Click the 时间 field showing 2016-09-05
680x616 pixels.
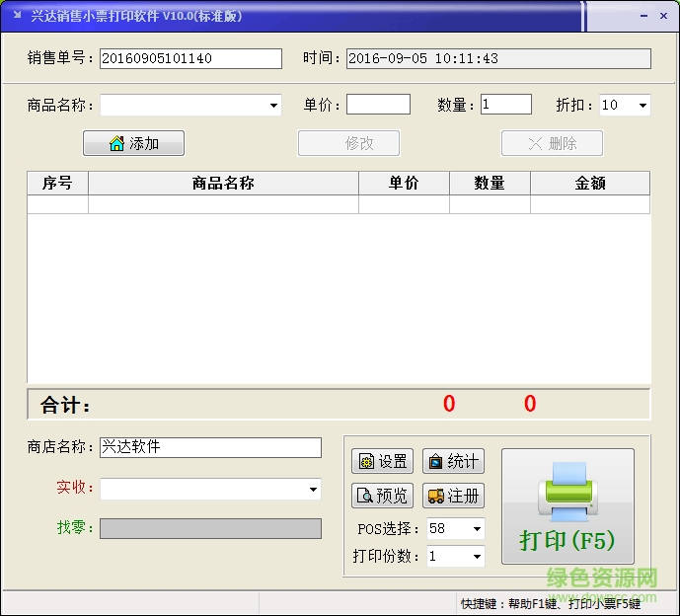tap(498, 58)
